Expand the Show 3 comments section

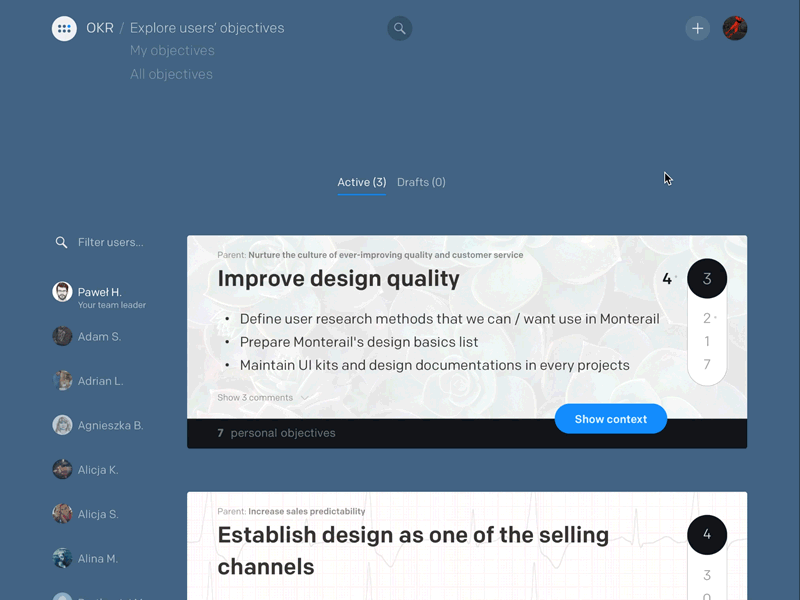[254, 397]
